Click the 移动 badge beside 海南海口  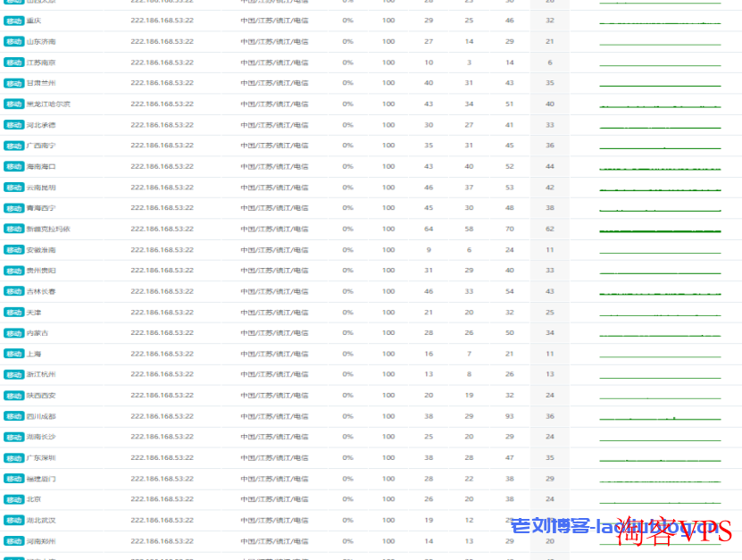(13, 167)
